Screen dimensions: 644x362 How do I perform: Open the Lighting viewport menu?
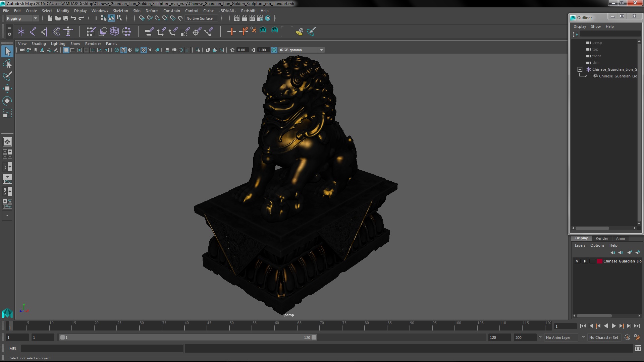(x=58, y=44)
